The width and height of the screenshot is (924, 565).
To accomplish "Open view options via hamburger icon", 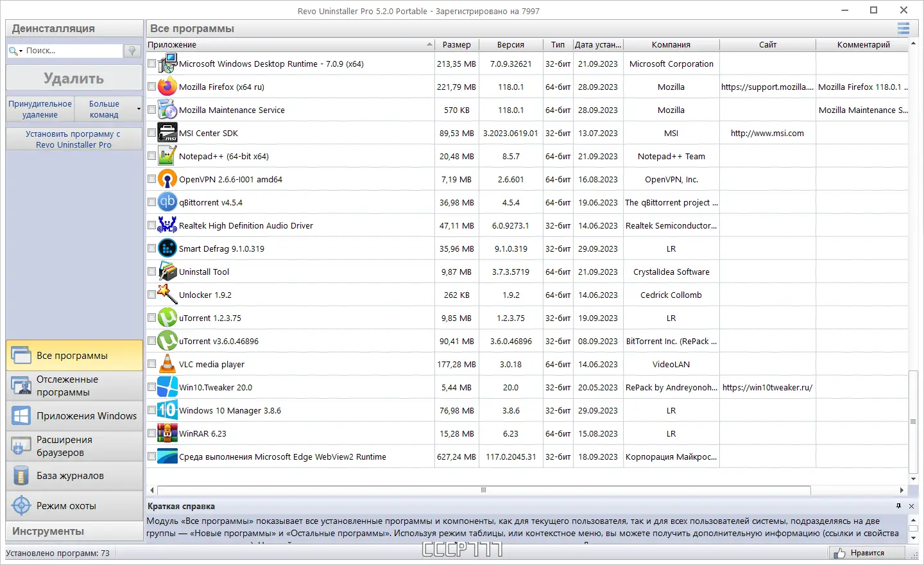I will pyautogui.click(x=903, y=28).
